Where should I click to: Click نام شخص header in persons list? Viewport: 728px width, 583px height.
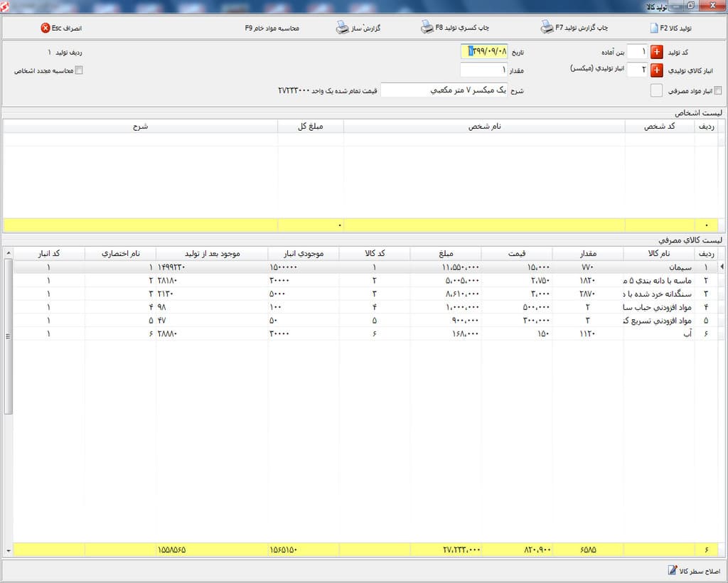coord(484,127)
